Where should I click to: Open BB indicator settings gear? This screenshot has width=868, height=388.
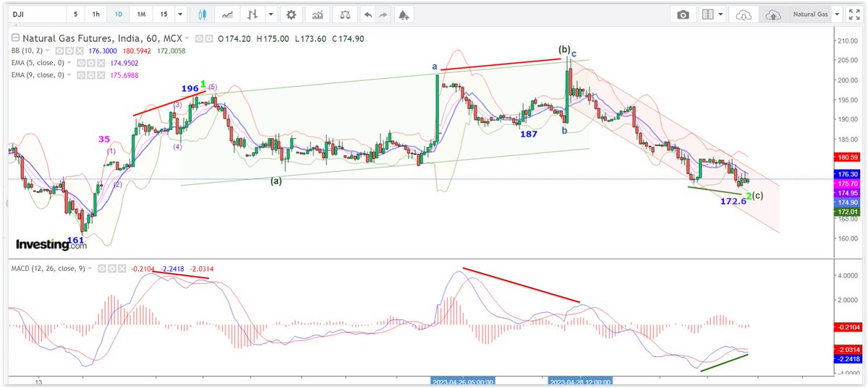pos(69,51)
